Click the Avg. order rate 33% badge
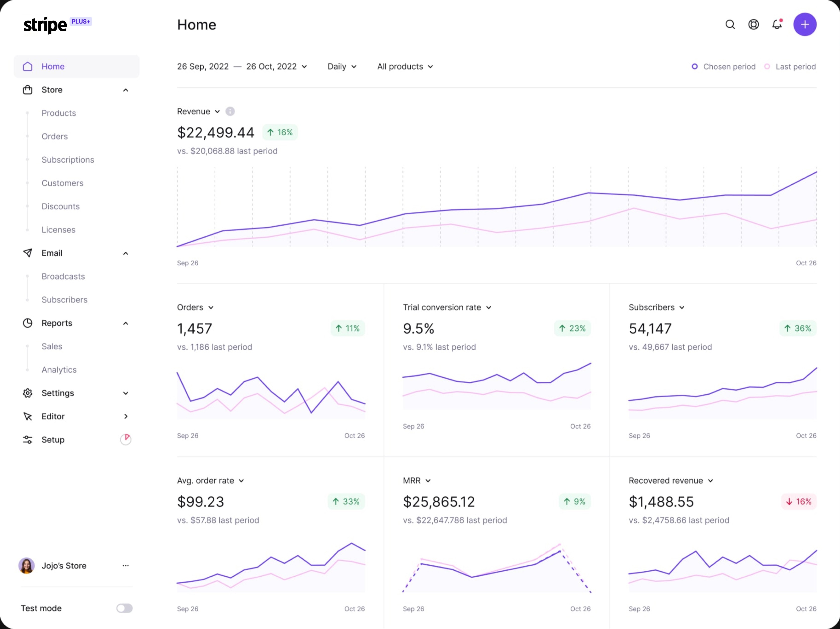The width and height of the screenshot is (840, 629). coord(346,501)
